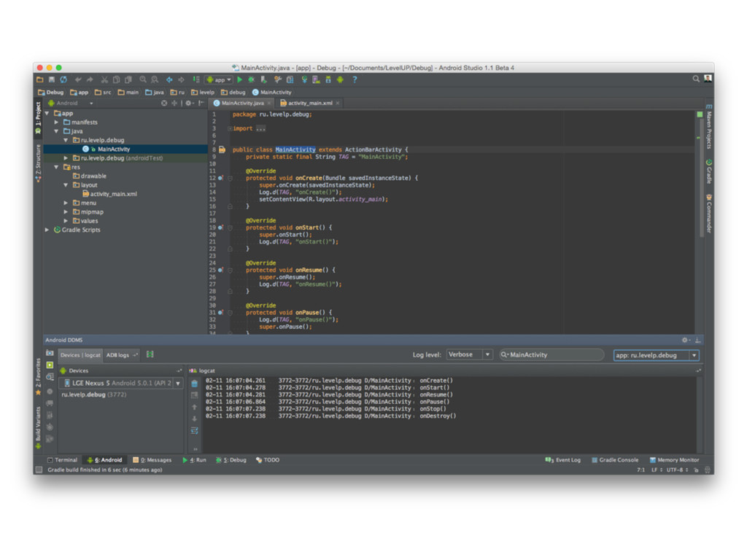
Task: Open the Memory Monitor button
Action: 674,460
